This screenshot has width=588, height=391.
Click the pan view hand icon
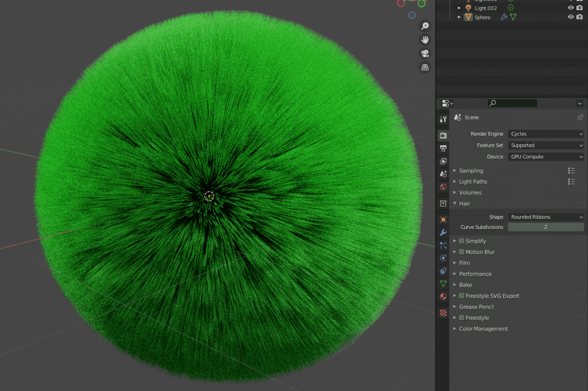[x=425, y=40]
